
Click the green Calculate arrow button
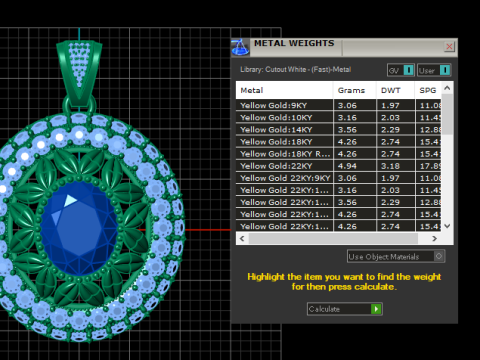point(376,309)
